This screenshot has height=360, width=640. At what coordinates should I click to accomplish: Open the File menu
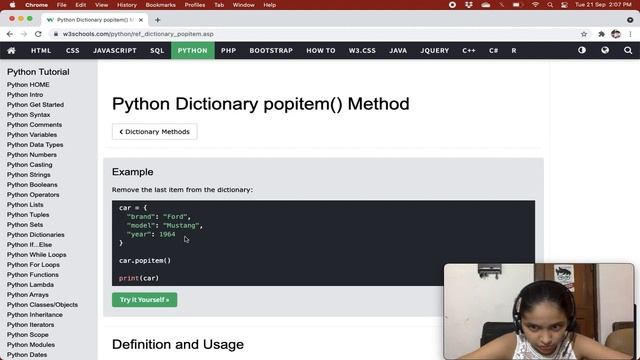[61, 5]
